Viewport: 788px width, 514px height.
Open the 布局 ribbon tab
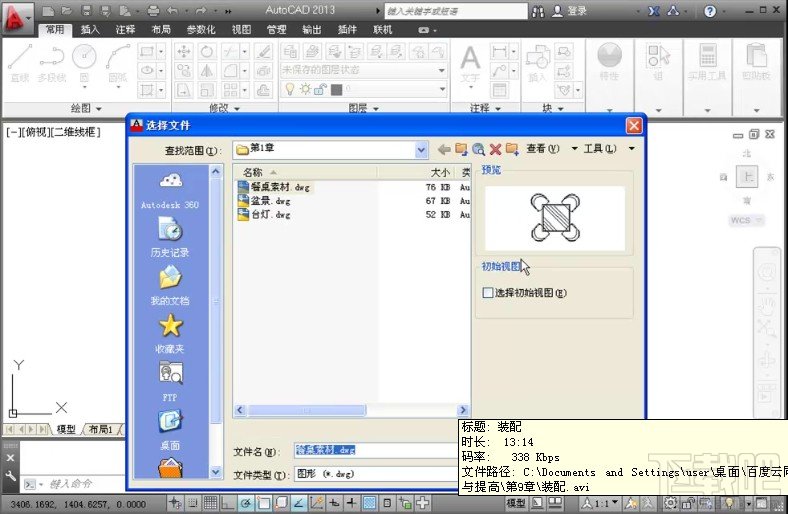(161, 30)
